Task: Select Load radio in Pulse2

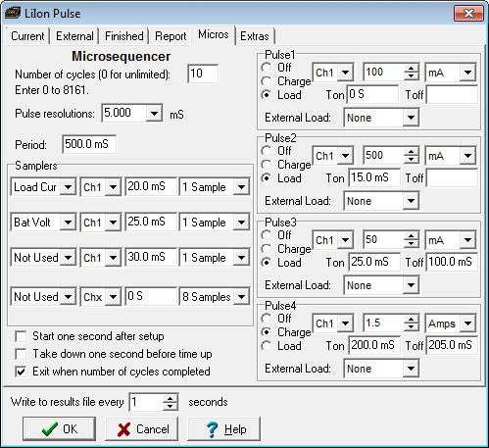Action: [x=267, y=178]
